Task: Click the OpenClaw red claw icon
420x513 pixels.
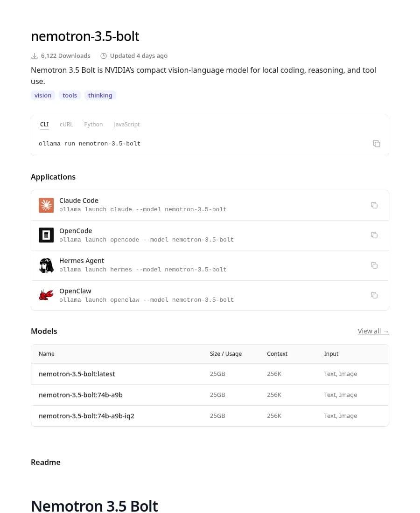Action: 46,295
